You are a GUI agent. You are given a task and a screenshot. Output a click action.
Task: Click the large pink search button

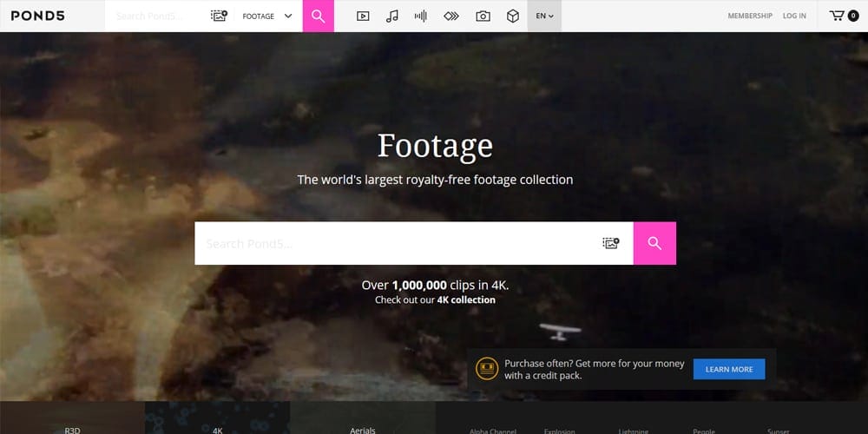[654, 244]
